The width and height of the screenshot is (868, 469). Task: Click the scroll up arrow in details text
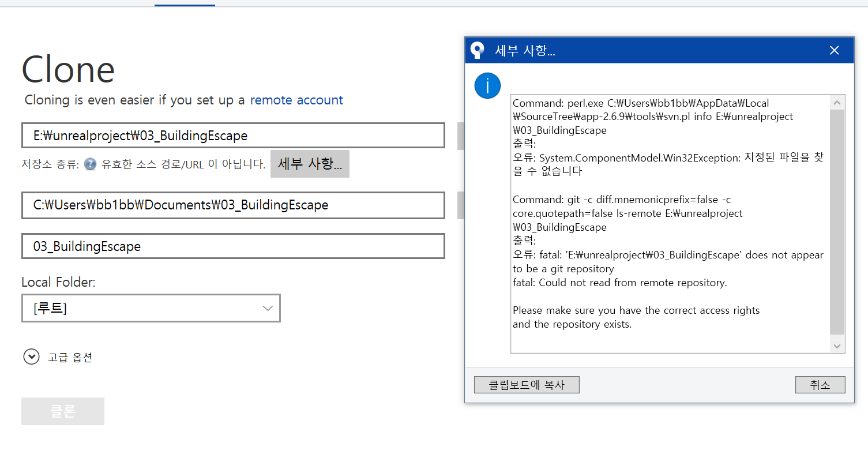(837, 103)
